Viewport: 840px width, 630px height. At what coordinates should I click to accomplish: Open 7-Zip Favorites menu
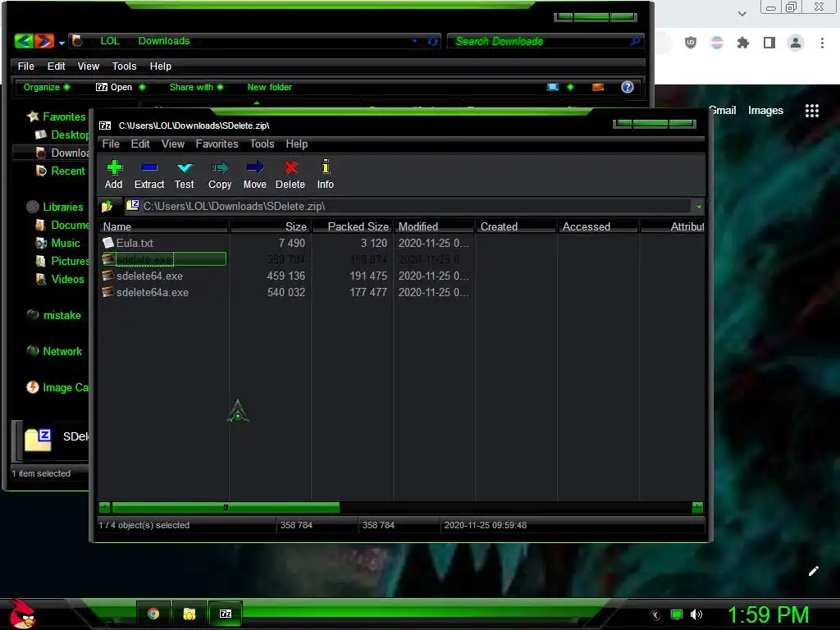tap(217, 144)
